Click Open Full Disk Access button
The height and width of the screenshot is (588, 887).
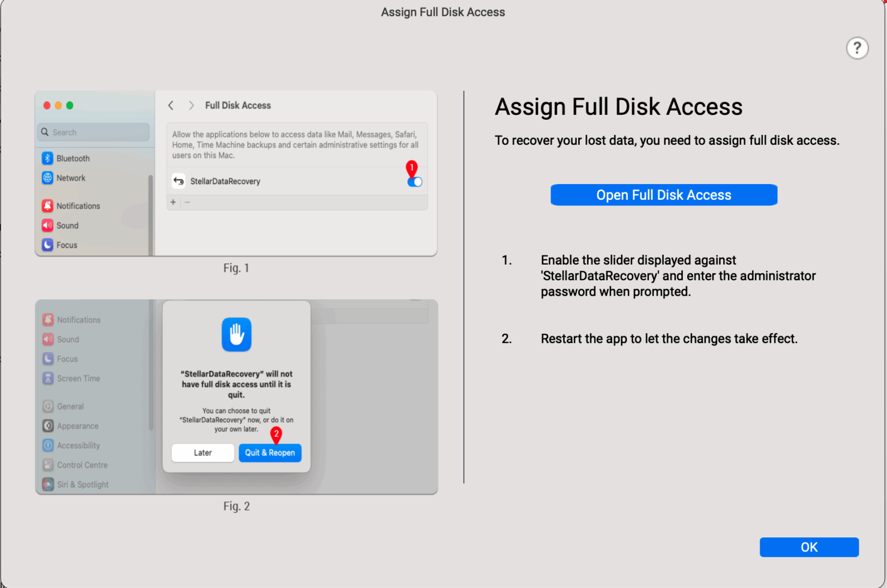pyautogui.click(x=663, y=195)
